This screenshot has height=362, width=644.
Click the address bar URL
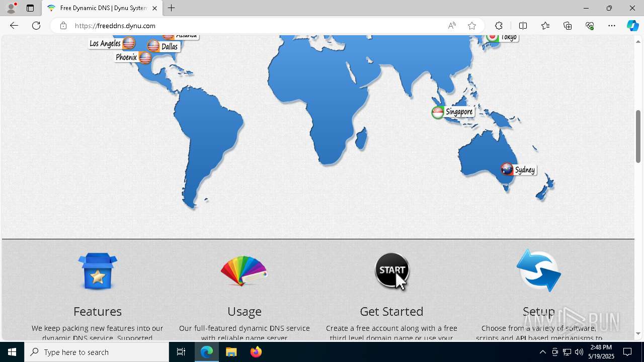coord(115,26)
